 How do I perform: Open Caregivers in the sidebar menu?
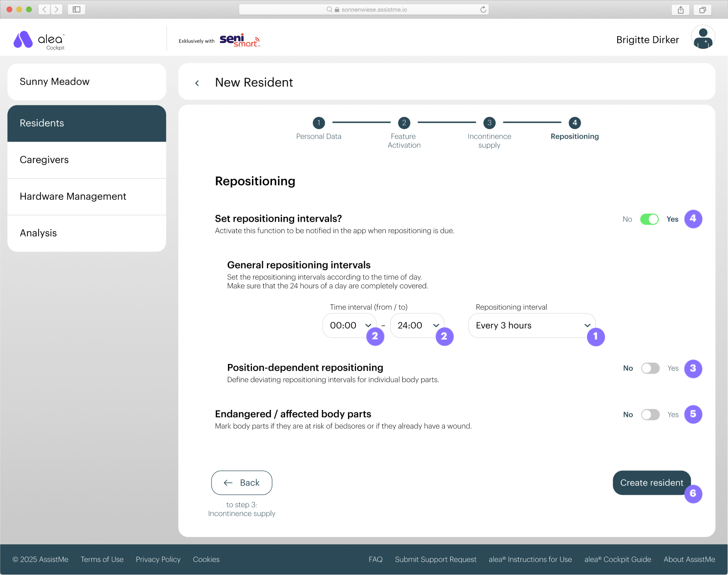[x=87, y=160]
